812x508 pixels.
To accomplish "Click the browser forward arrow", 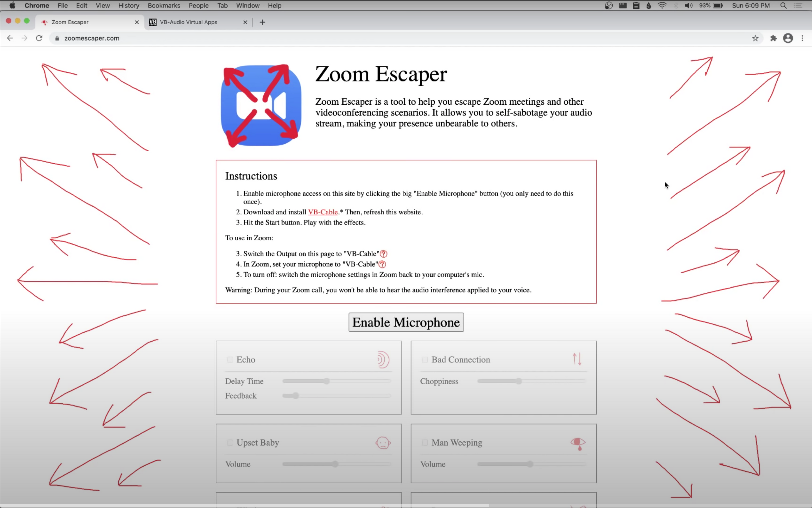I will [x=24, y=38].
